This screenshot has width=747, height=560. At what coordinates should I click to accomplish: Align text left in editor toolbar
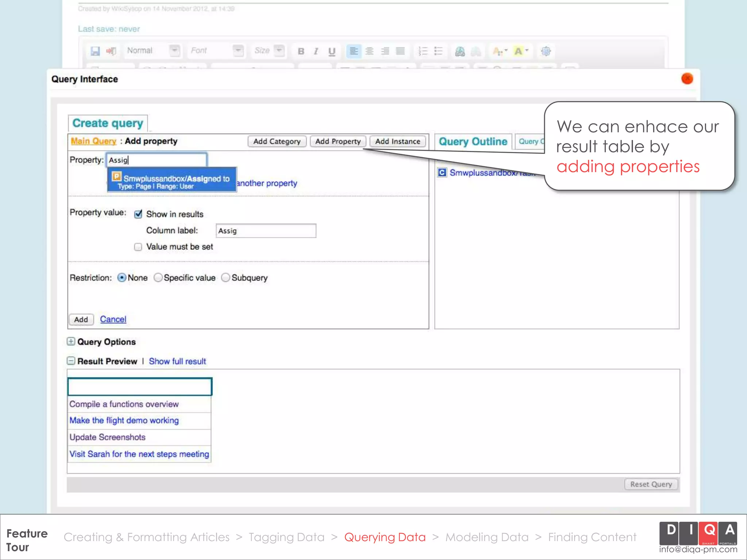pyautogui.click(x=353, y=51)
